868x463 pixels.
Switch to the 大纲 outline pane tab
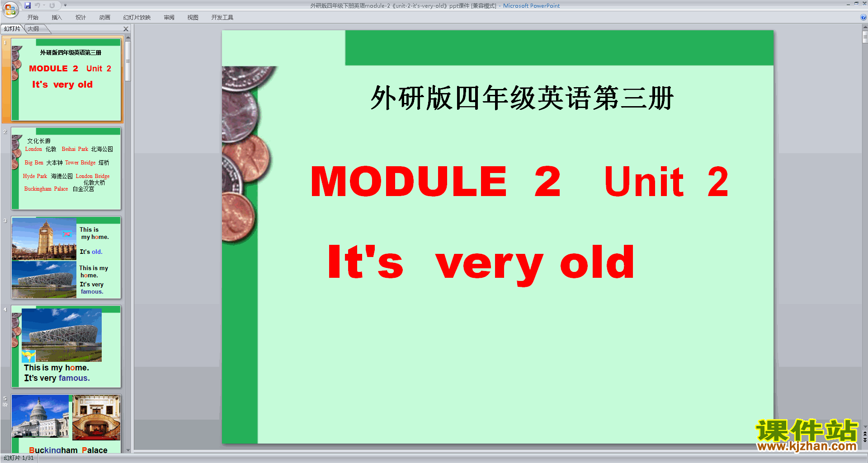click(33, 29)
